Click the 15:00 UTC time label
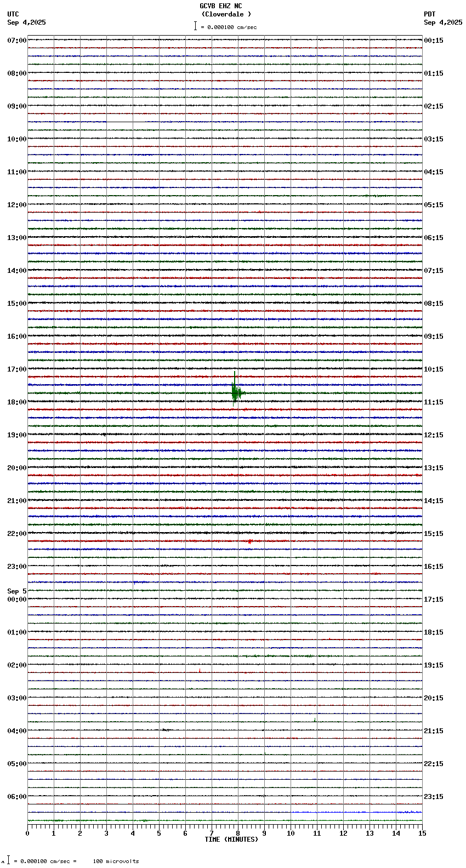Screen dimensions: 466x868 click(x=17, y=304)
